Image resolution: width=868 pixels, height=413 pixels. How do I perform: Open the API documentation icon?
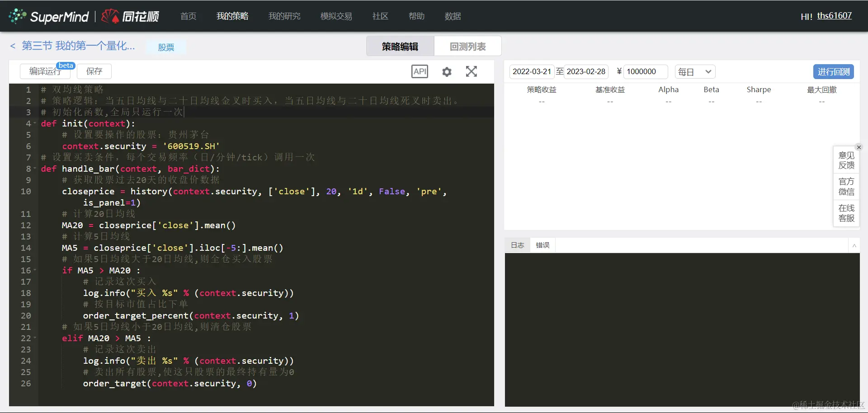pyautogui.click(x=420, y=71)
